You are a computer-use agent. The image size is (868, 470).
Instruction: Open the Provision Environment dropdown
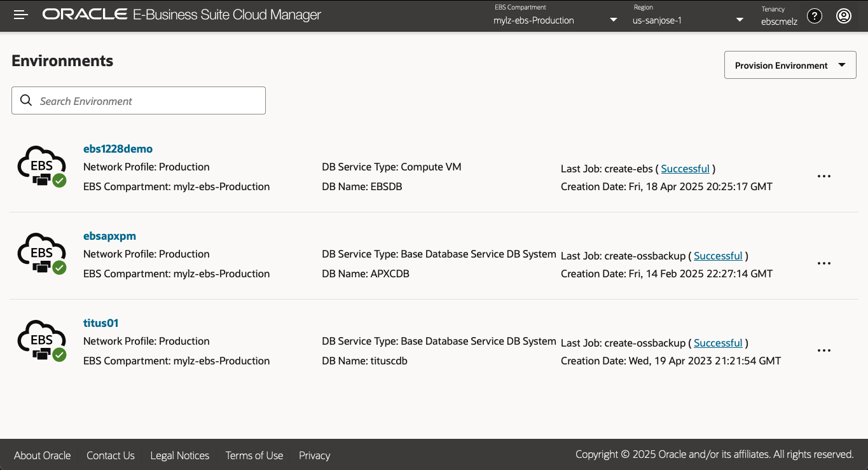tap(790, 64)
